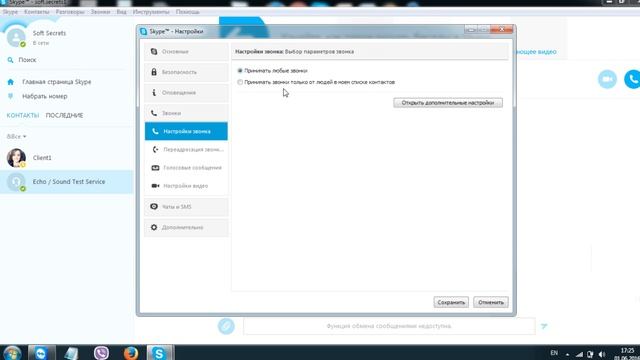Viewport: 640px width, 360px height.
Task: Open the Звонки menu in menu bar
Action: click(100, 12)
